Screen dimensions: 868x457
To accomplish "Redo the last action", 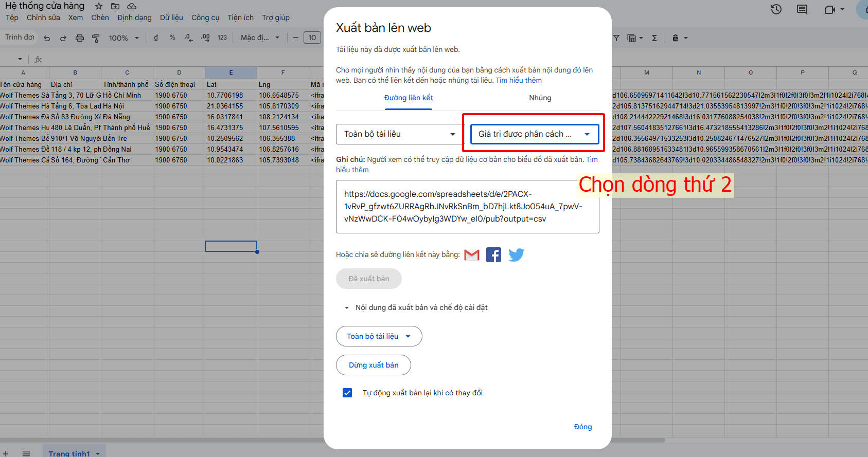I will tap(63, 38).
